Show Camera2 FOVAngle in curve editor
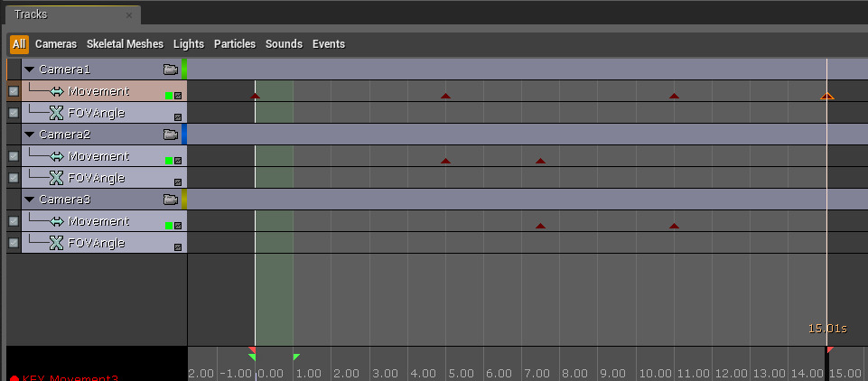Screen dimensions: 868x381 178,182
